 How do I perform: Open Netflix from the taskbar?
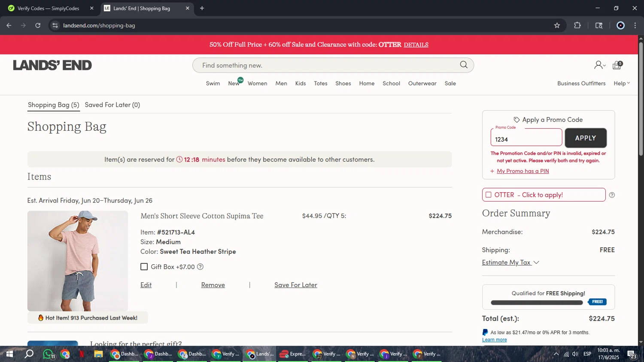(x=82, y=354)
